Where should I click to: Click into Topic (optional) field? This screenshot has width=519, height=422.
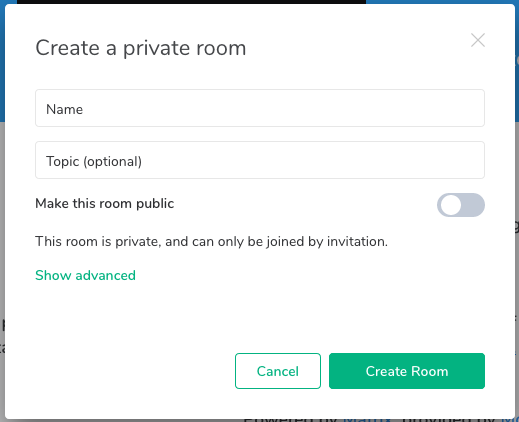coord(260,160)
